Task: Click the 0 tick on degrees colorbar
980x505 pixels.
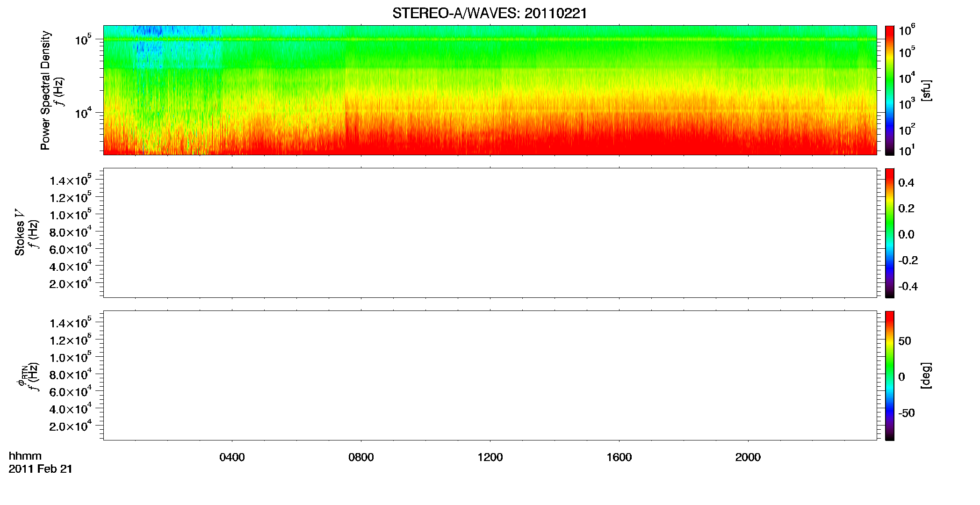Action: tap(902, 377)
